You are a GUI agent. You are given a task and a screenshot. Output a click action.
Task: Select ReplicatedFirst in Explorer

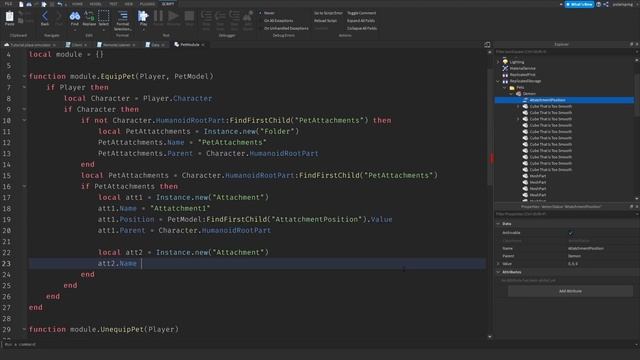522,75
